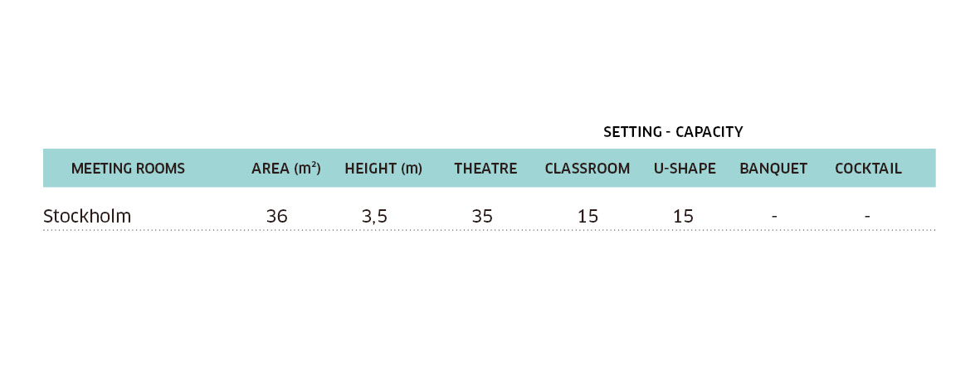Click the banquet dash cell
Viewport: 980px width, 392px height.
tap(774, 216)
